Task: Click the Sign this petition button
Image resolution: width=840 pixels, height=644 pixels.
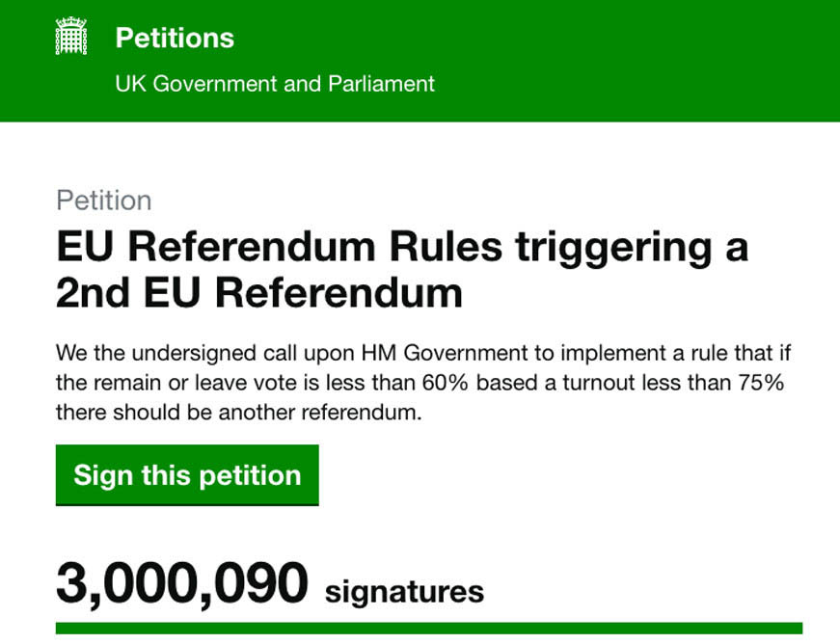Action: 187,475
